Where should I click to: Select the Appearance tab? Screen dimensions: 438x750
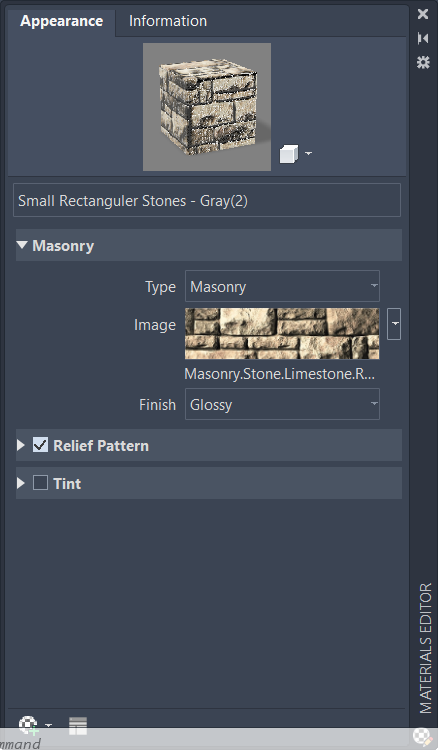click(62, 21)
